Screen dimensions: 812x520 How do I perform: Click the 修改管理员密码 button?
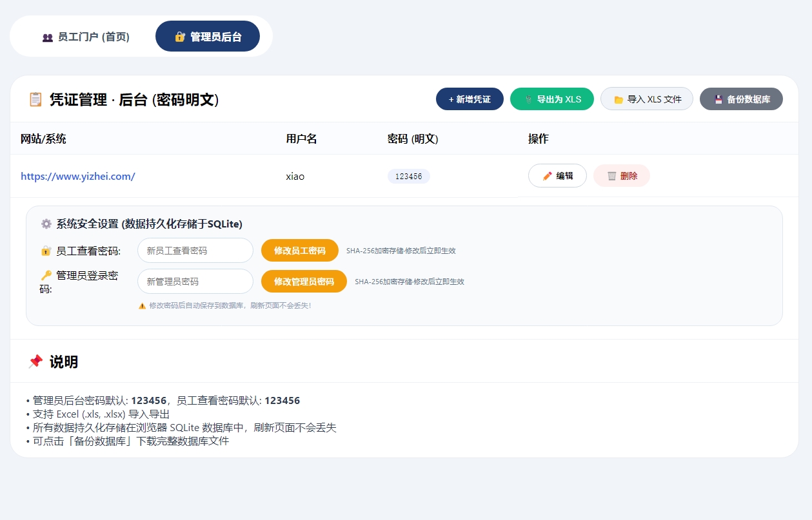304,282
